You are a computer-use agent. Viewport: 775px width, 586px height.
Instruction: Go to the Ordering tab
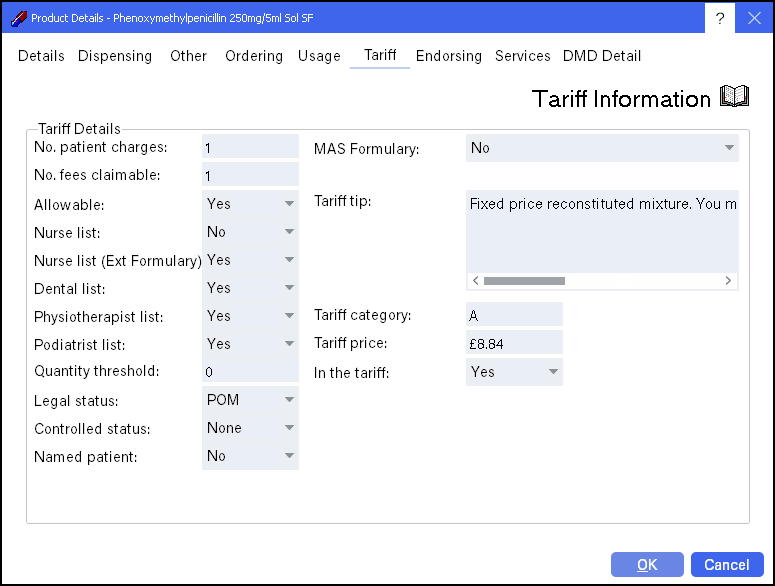pyautogui.click(x=254, y=56)
